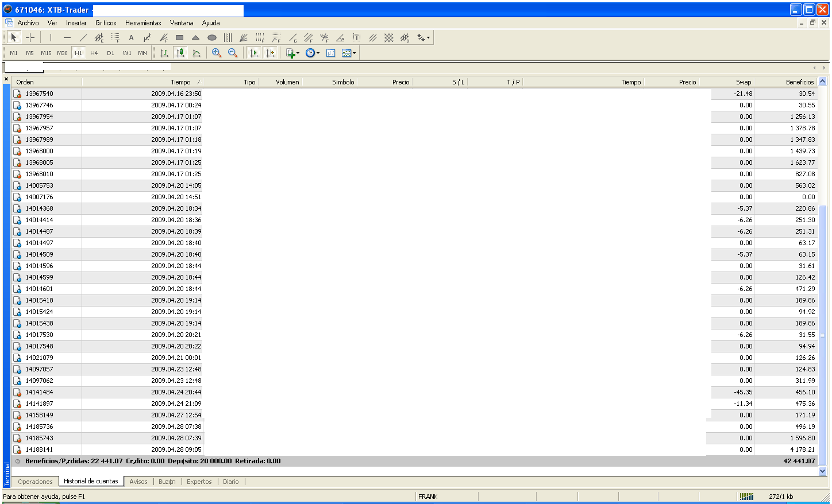This screenshot has height=504, width=832.
Task: Select order row 14188141
Action: click(415, 449)
